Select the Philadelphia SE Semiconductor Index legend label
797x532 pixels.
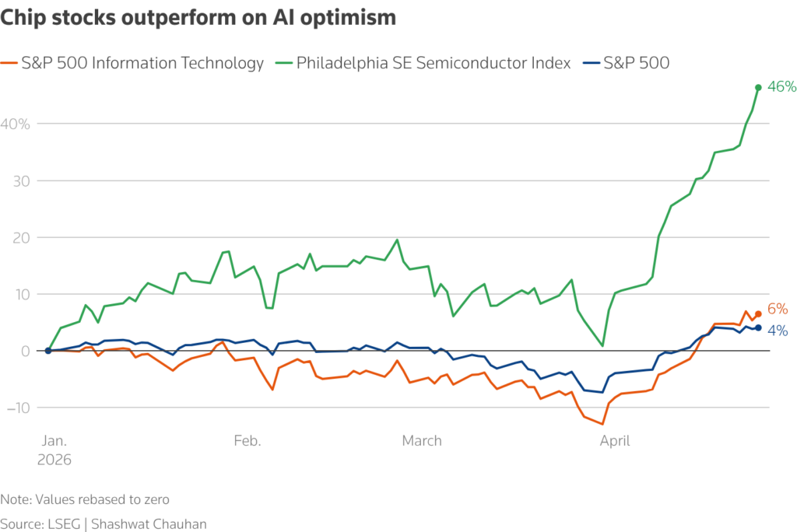[x=434, y=63]
